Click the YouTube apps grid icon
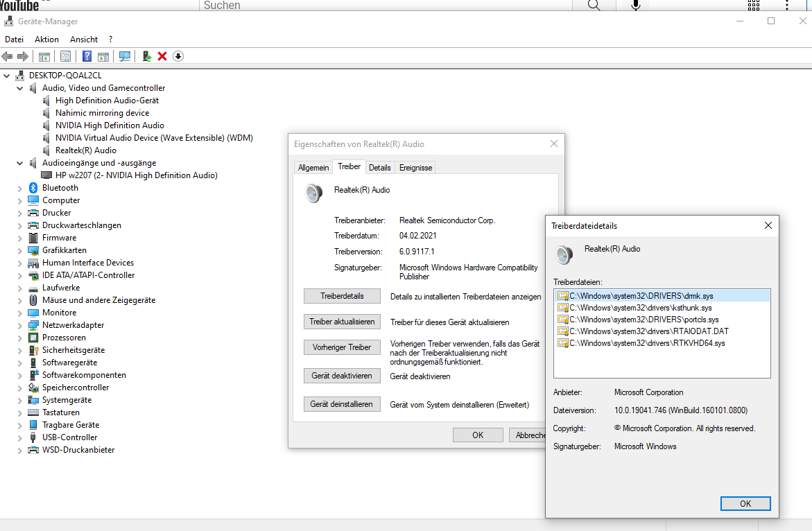The height and width of the screenshot is (531, 812). pyautogui.click(x=754, y=5)
